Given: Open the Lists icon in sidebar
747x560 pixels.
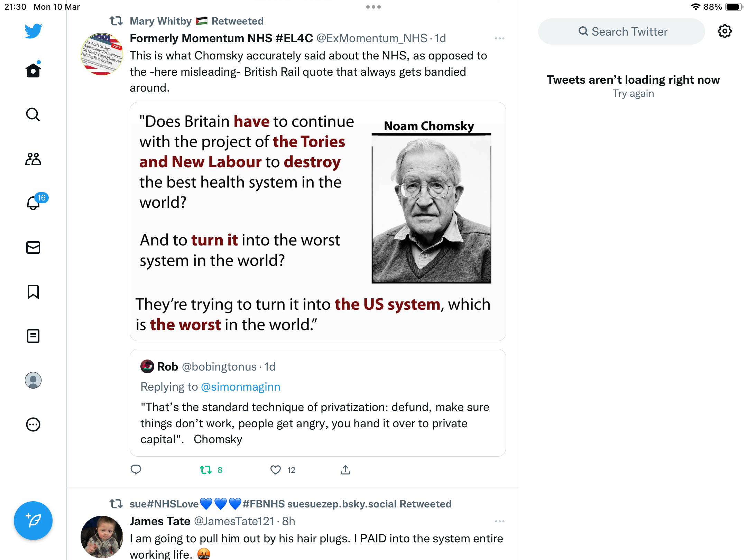Looking at the screenshot, I should tap(33, 336).
